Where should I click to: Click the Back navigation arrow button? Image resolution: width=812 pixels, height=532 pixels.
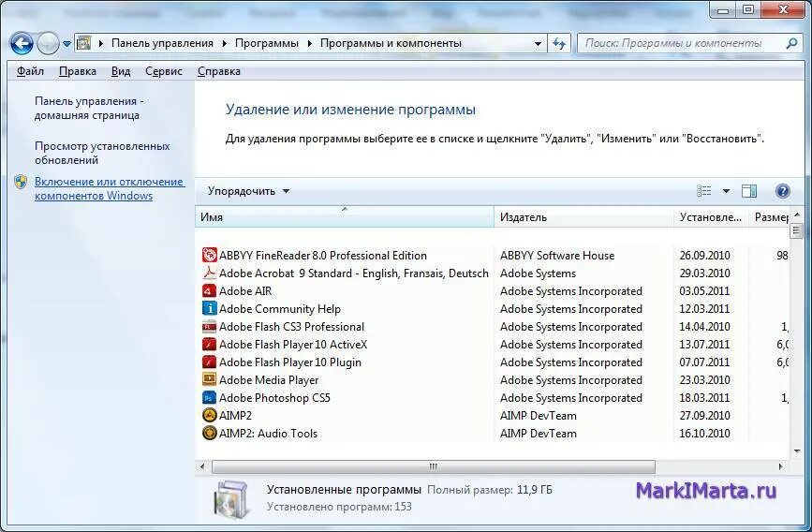point(22,43)
